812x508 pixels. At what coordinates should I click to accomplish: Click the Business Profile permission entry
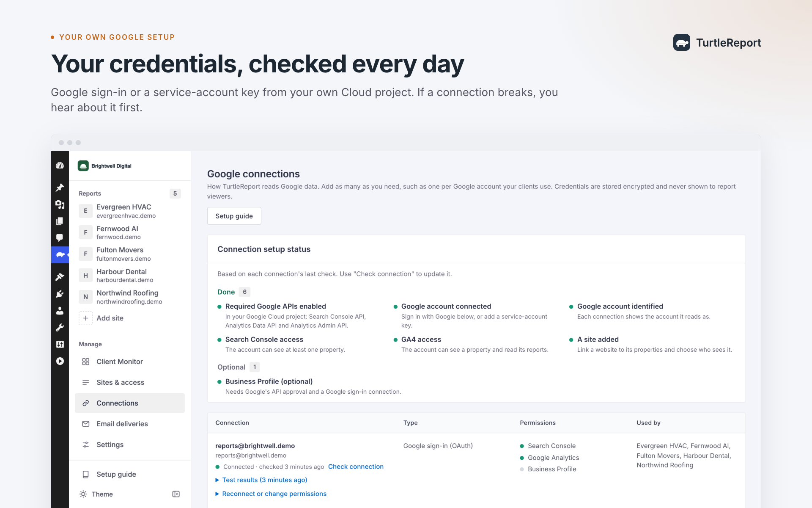pyautogui.click(x=548, y=469)
